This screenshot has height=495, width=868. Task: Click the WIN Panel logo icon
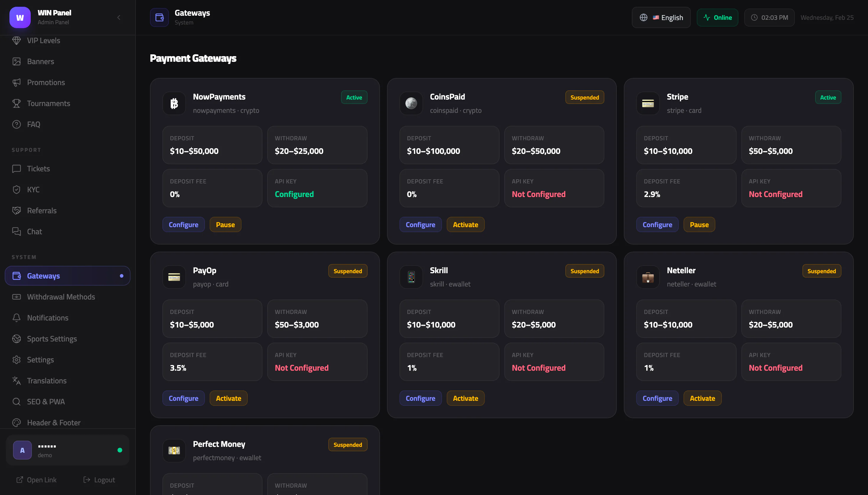(20, 17)
